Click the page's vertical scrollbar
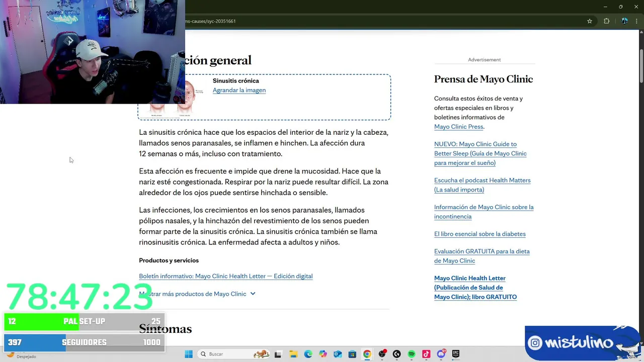This screenshot has height=362, width=644. click(641, 66)
